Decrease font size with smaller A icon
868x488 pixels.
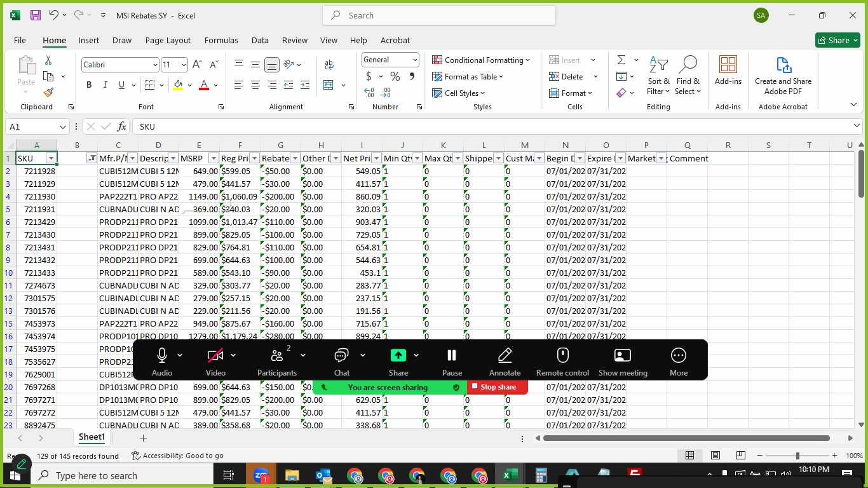point(214,64)
